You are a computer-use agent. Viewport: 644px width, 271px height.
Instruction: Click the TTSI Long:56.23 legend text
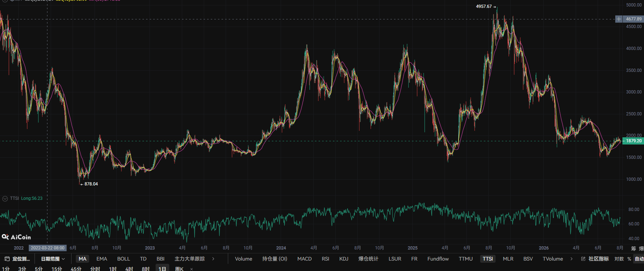[x=26, y=198]
